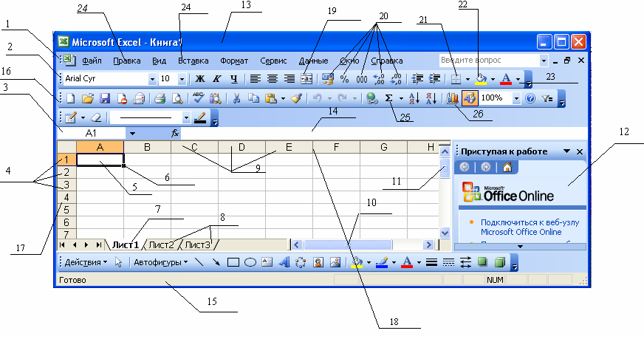Open Print Preview
This screenshot has height=356, width=644.
point(177,98)
